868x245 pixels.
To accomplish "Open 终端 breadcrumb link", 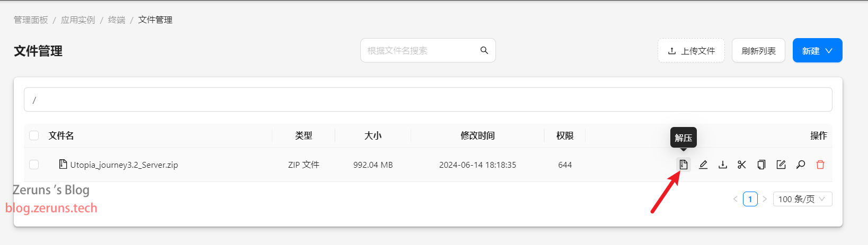I will pyautogui.click(x=117, y=20).
